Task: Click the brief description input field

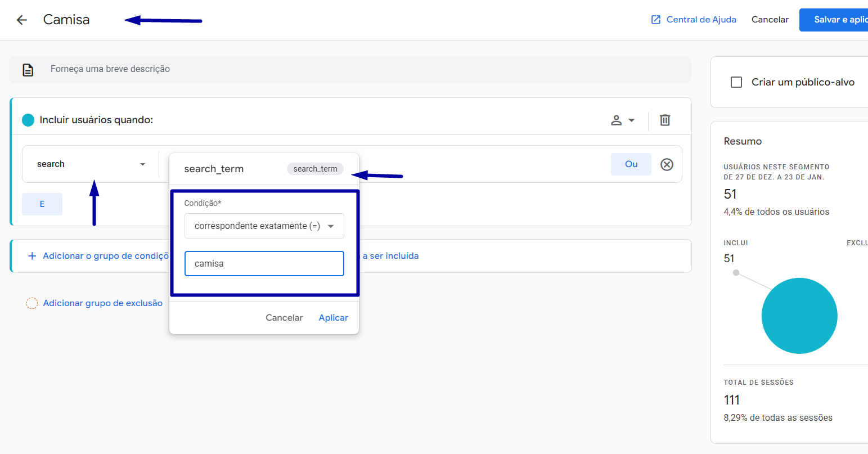Action: tap(350, 70)
